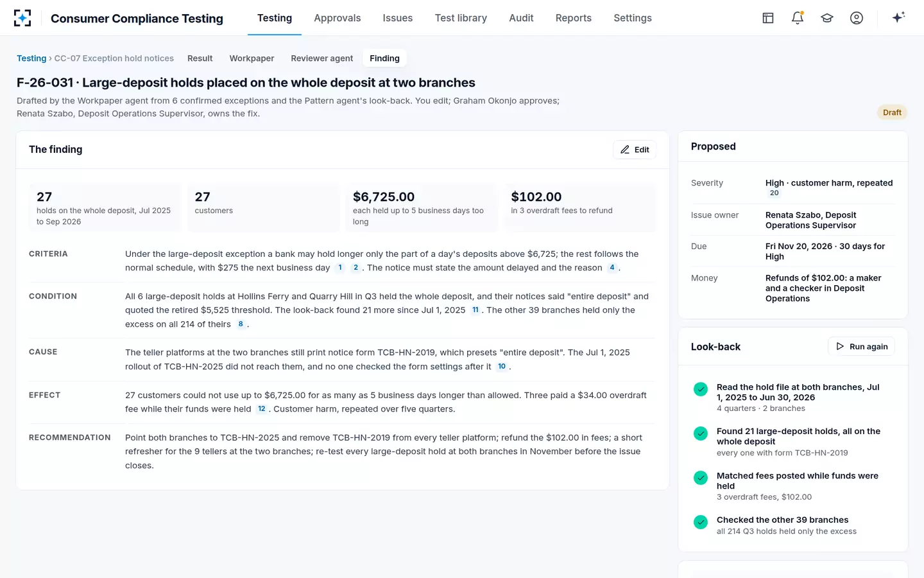Switch to the Testing top tab

[x=275, y=18]
